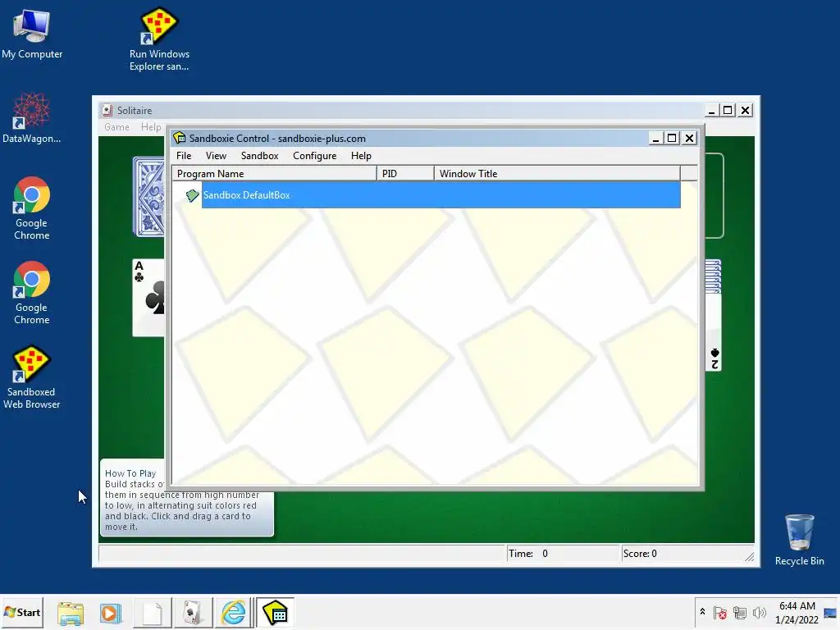The height and width of the screenshot is (630, 840).
Task: Open the File menu in Sandboxie Control
Action: [x=184, y=156]
